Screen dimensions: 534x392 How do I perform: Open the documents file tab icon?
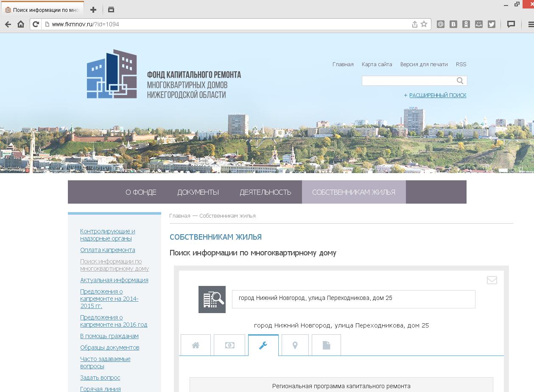tap(326, 345)
